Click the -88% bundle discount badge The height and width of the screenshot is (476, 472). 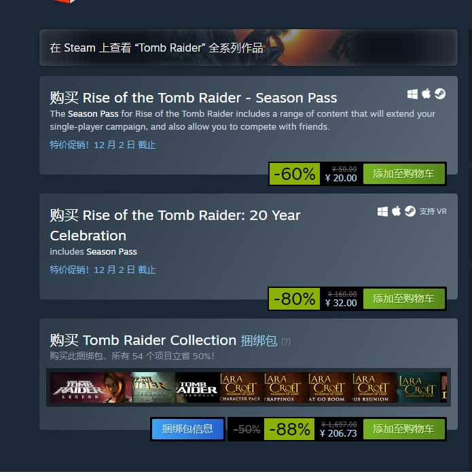pos(289,429)
